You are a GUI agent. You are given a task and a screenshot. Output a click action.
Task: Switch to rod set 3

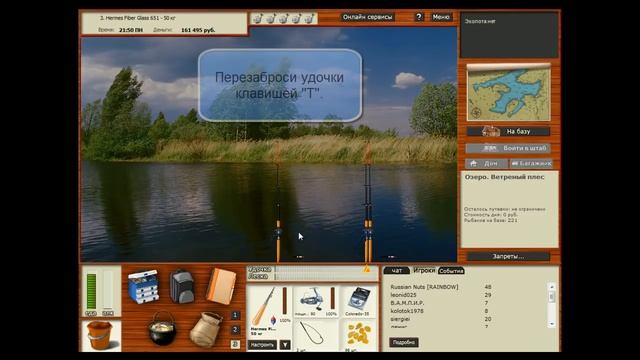pyautogui.click(x=235, y=344)
